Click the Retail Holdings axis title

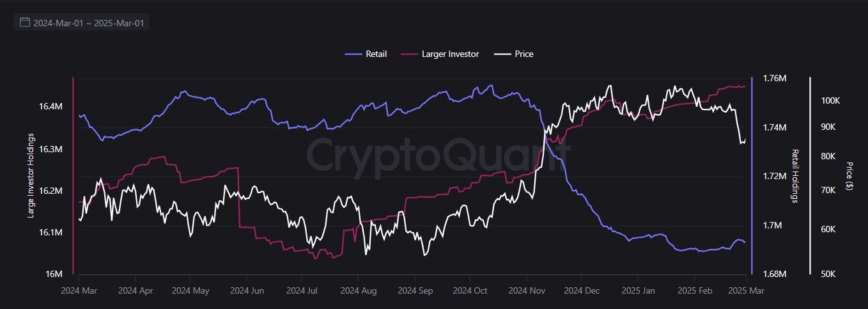click(795, 176)
